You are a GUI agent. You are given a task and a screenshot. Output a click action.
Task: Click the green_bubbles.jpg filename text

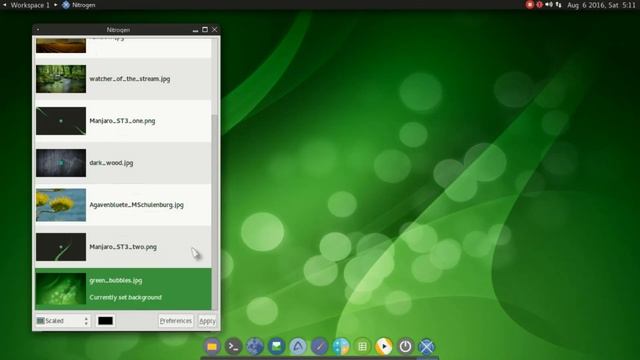[116, 280]
